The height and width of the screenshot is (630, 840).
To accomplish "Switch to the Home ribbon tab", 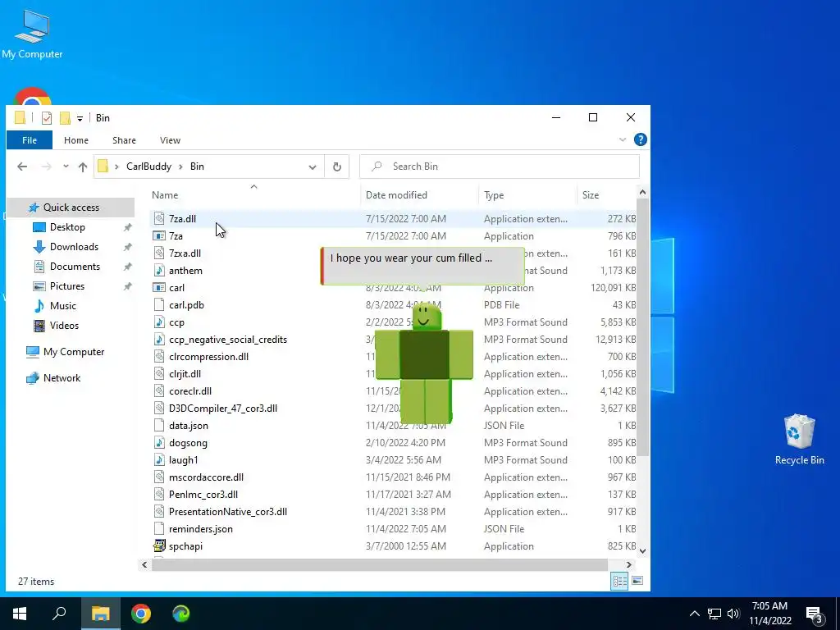I will 76,140.
